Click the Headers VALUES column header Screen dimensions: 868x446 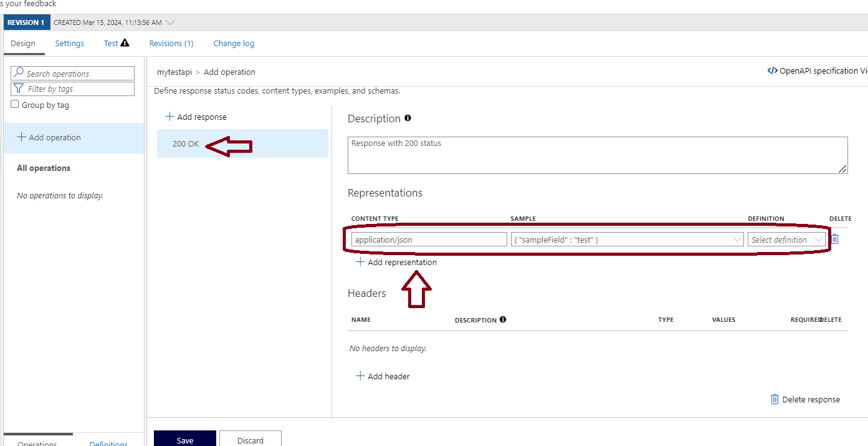(x=723, y=319)
